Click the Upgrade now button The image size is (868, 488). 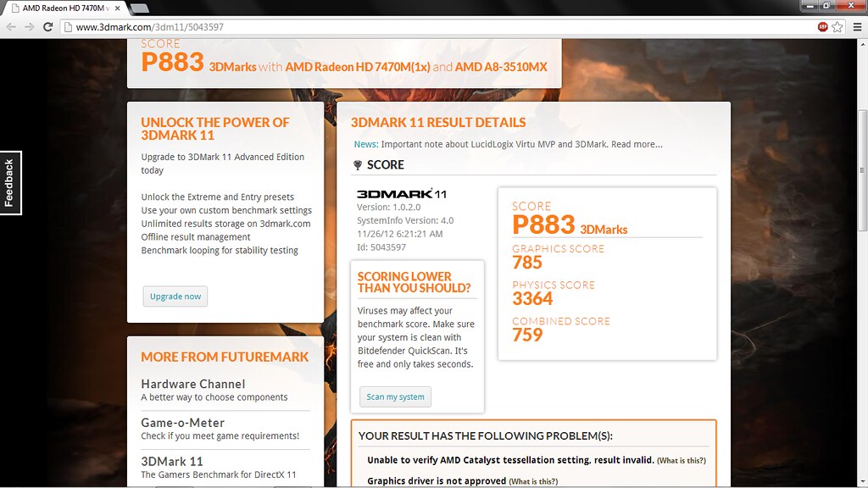point(175,296)
